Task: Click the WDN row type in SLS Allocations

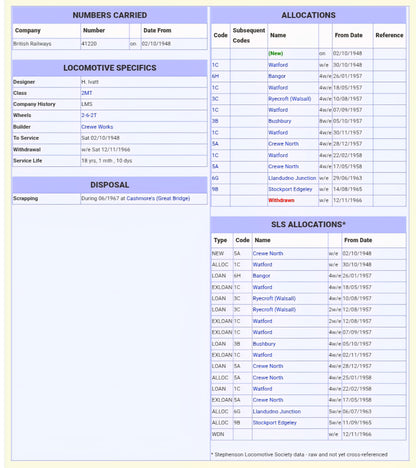Action: (x=218, y=434)
